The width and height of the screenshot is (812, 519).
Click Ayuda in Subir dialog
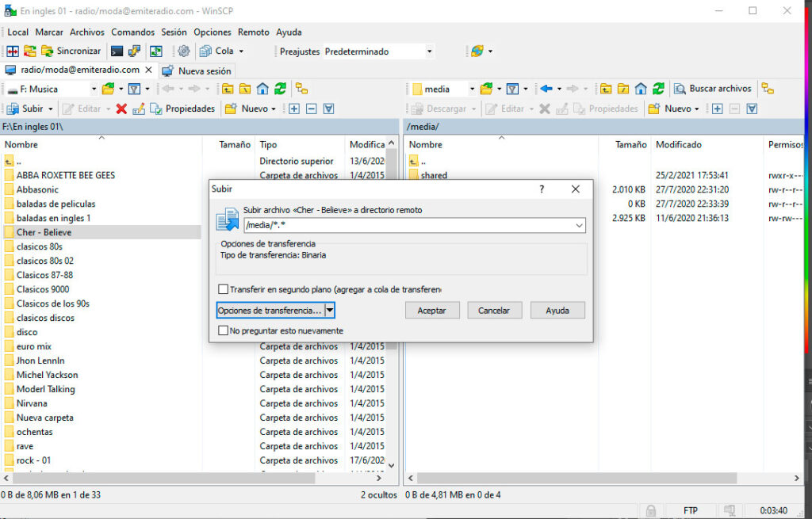557,311
